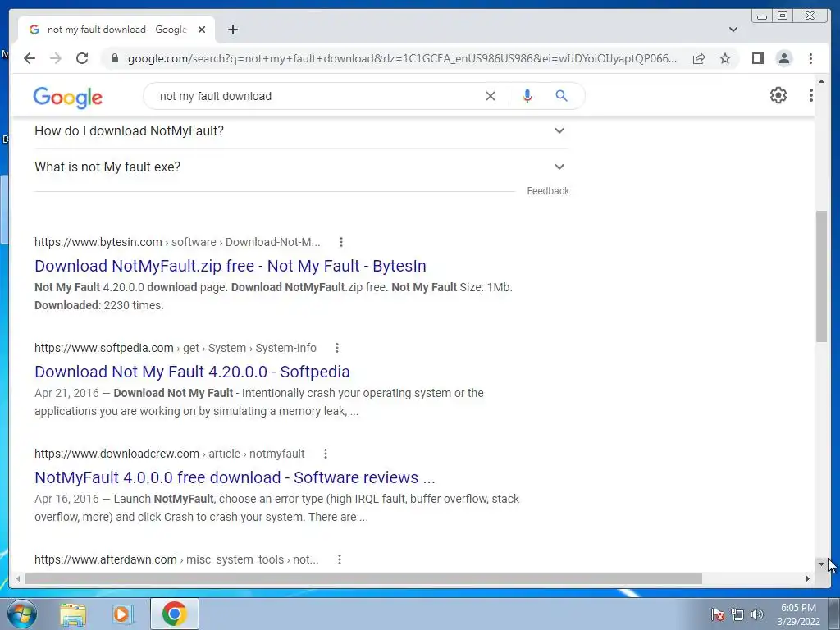Click the bytesin.com URL breadcrumb
The image size is (840, 630).
tap(177, 242)
